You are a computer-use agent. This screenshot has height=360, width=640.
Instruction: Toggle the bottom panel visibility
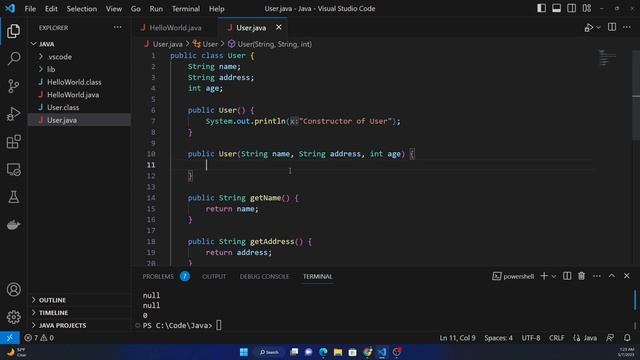[556, 8]
